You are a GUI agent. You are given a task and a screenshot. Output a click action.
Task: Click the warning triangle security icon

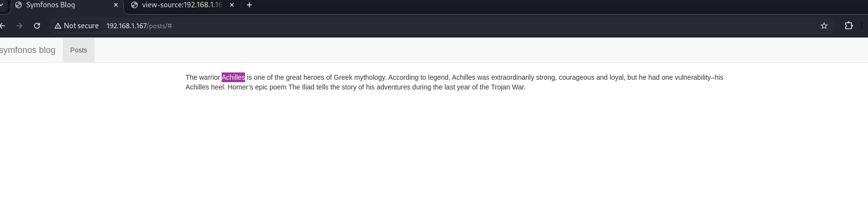click(x=58, y=26)
